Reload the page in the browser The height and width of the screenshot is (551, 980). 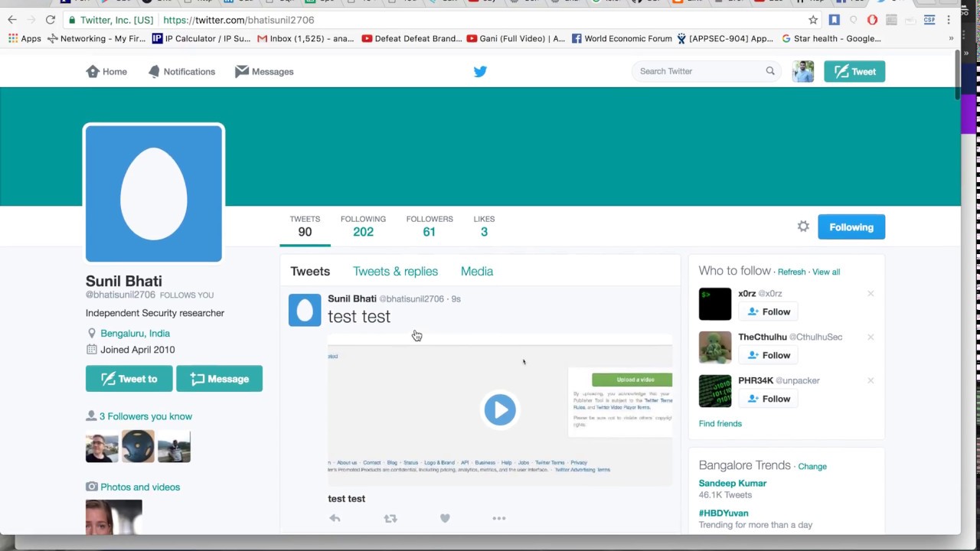pos(51,20)
